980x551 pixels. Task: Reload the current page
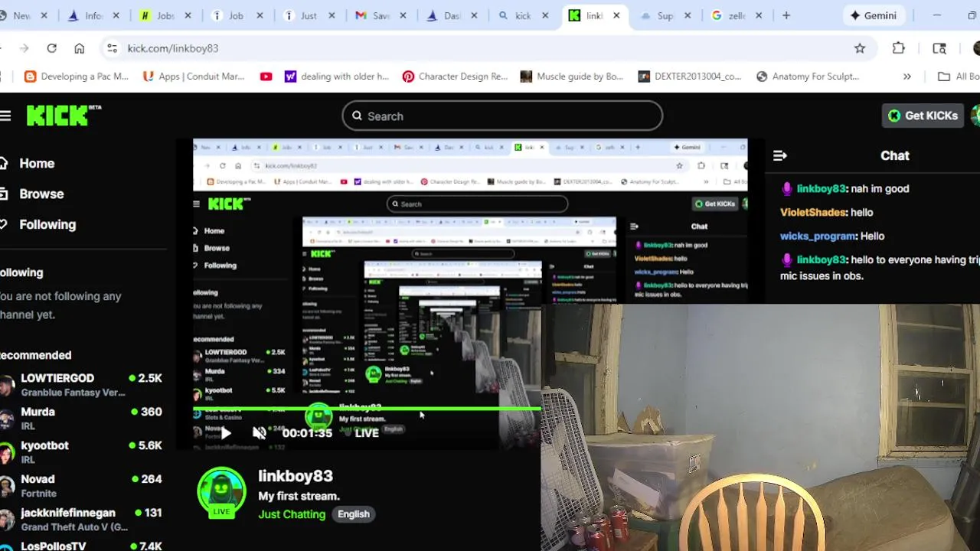(51, 48)
